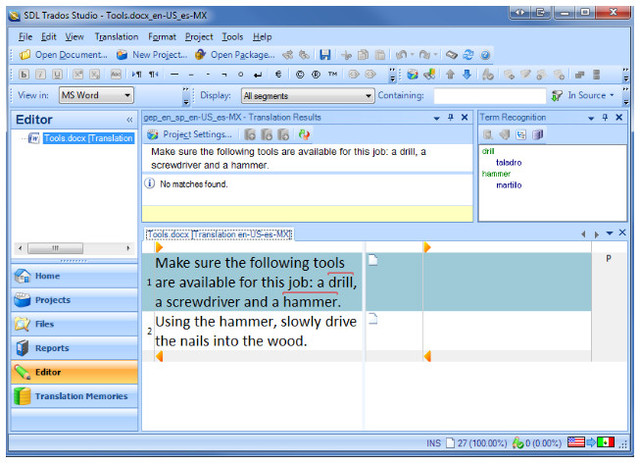This screenshot has width=640, height=464.
Task: Go to the Files view
Action: (x=74, y=324)
